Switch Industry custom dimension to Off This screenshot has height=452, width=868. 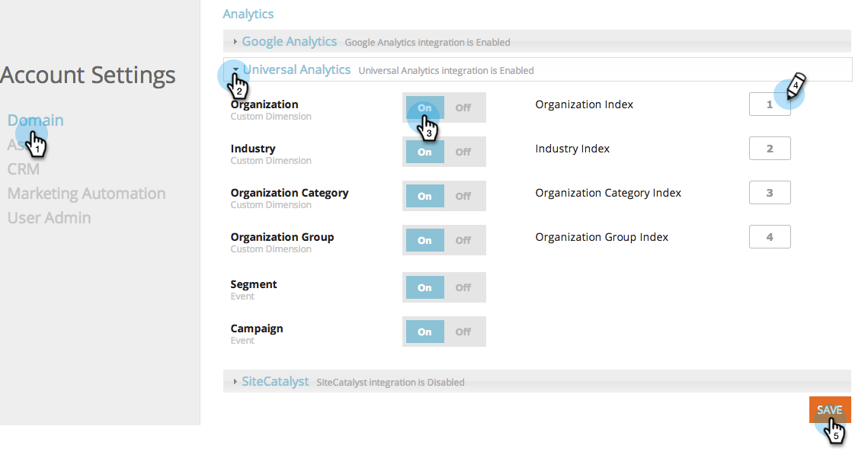click(x=463, y=152)
